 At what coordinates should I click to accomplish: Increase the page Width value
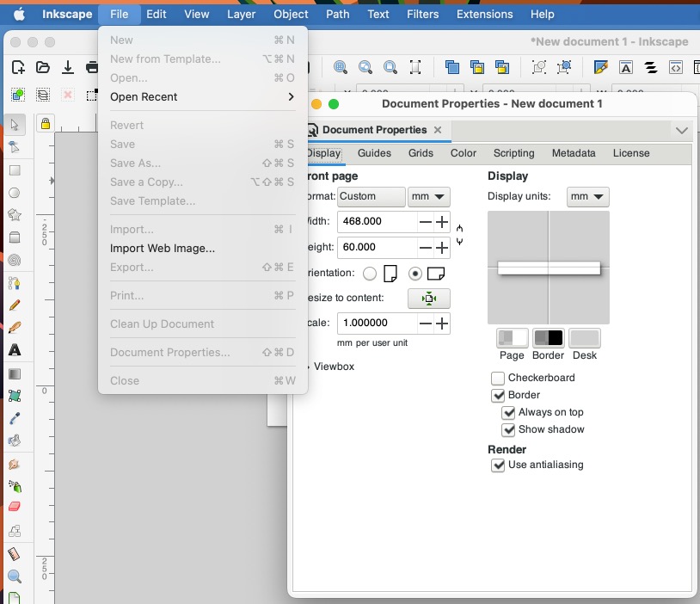tap(442, 222)
